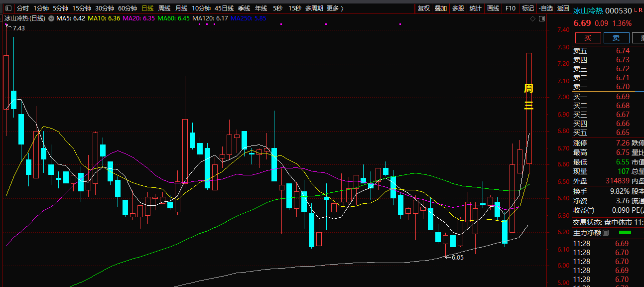The width and height of the screenshot is (644, 287).
Task: Select the 10分钟 period tab
Action: 201,8
